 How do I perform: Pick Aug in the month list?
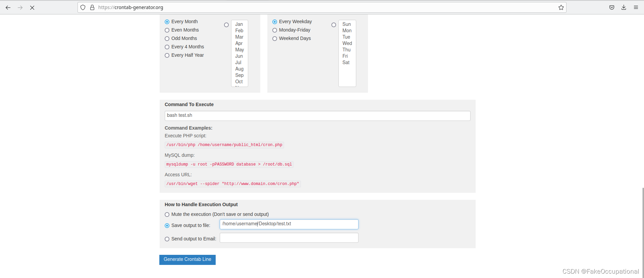click(239, 69)
